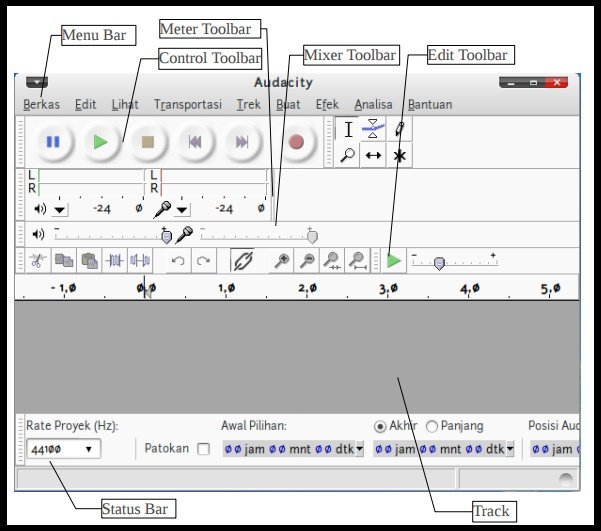Click the Paste clipboard icon
The height and width of the screenshot is (531, 601).
coord(89,261)
